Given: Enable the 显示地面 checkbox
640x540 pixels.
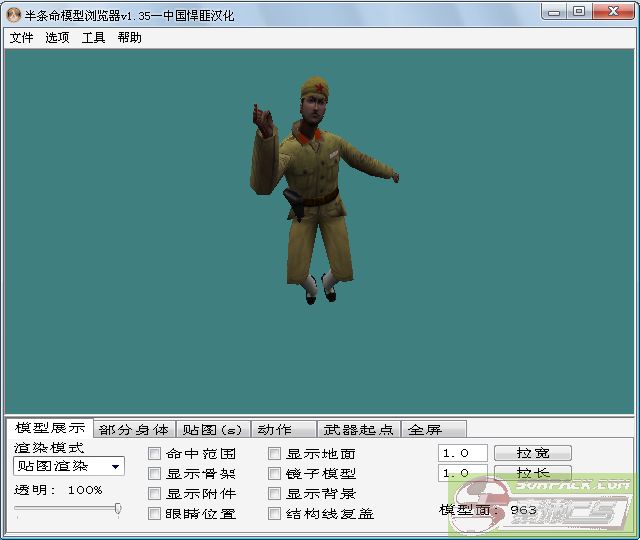Looking at the screenshot, I should click(x=275, y=454).
